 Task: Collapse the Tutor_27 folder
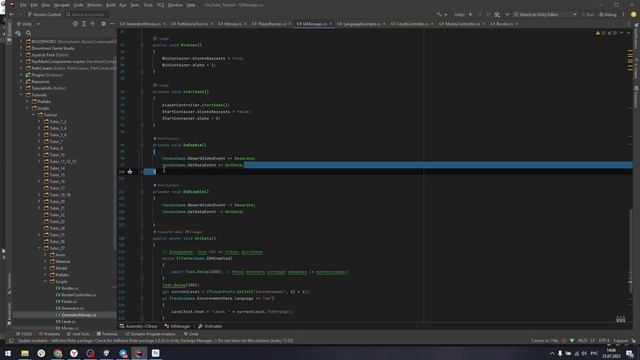click(x=40, y=248)
